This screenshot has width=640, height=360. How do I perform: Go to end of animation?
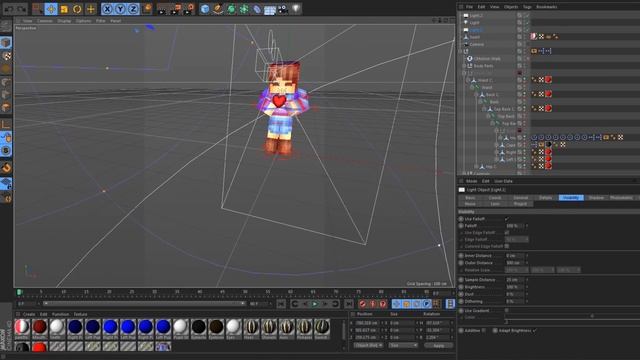pyautogui.click(x=349, y=304)
